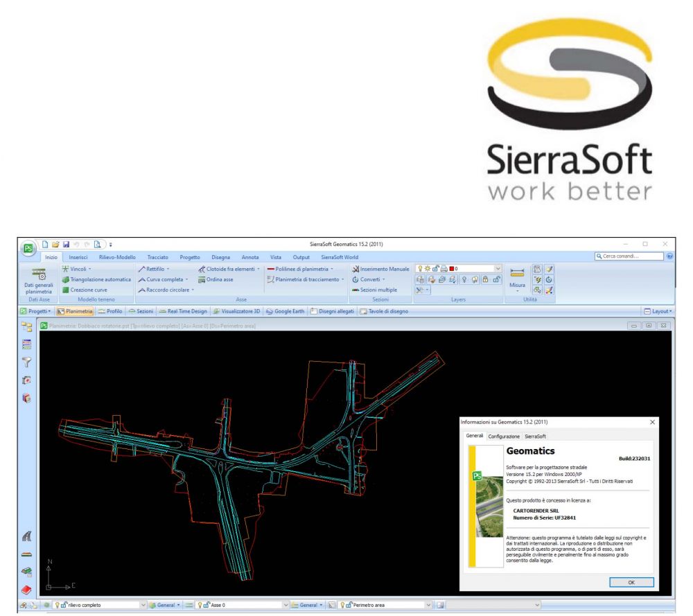Click the green Ps application button

click(x=28, y=248)
